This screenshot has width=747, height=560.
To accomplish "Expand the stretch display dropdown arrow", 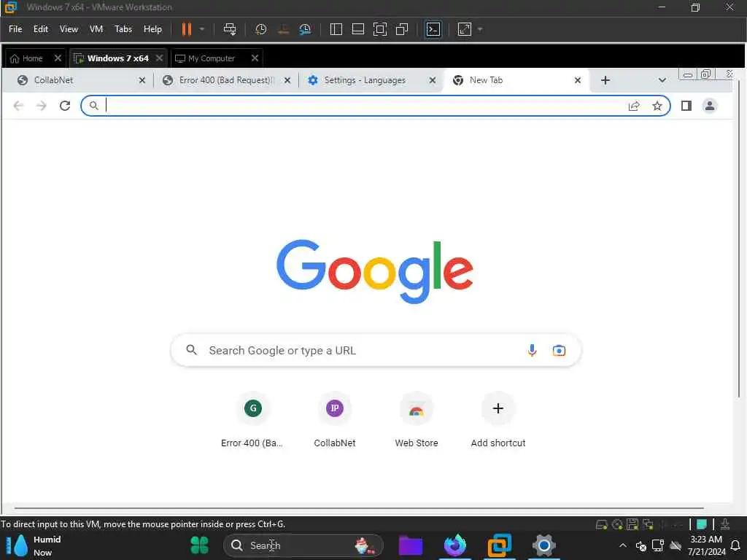I will tap(480, 29).
